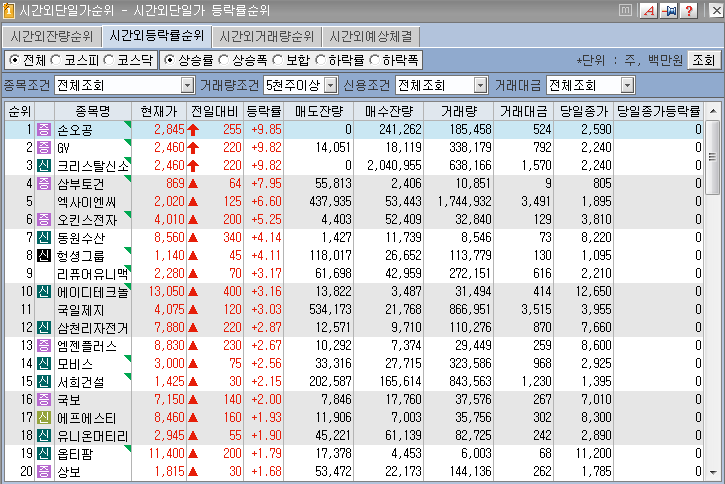Select the 보합 radio button
Image resolution: width=725 pixels, height=484 pixels.
tap(277, 60)
